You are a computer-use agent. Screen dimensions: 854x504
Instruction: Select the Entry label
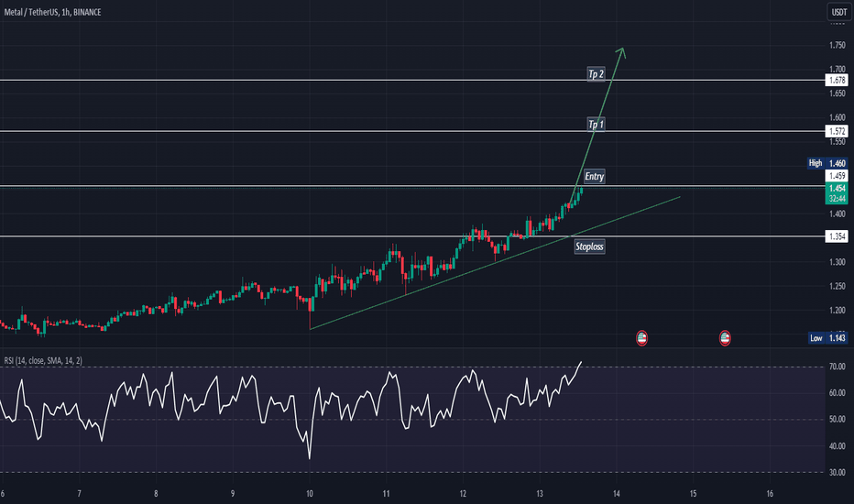pyautogui.click(x=594, y=176)
